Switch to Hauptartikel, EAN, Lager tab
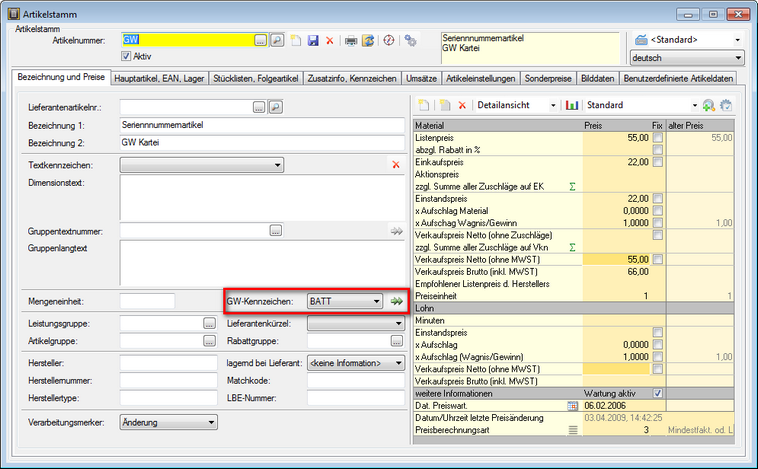The width and height of the screenshot is (758, 469). [159, 78]
